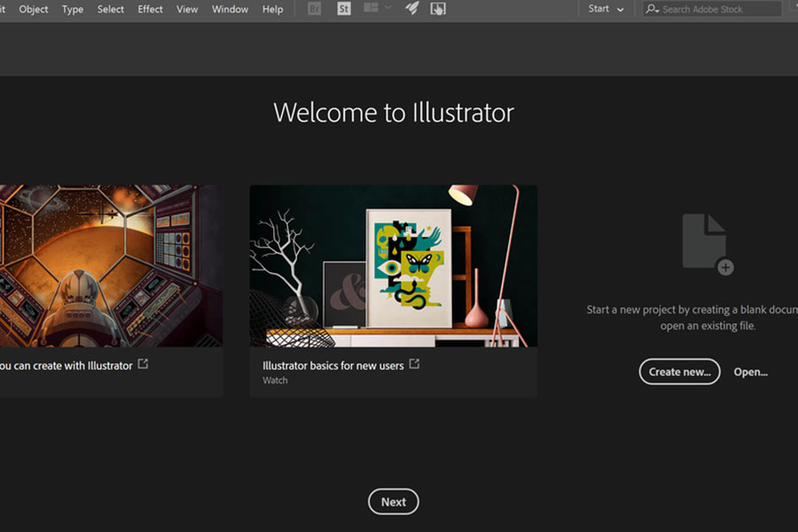Viewport: 798px width, 532px height.
Task: Open the Object menu
Action: coord(34,9)
